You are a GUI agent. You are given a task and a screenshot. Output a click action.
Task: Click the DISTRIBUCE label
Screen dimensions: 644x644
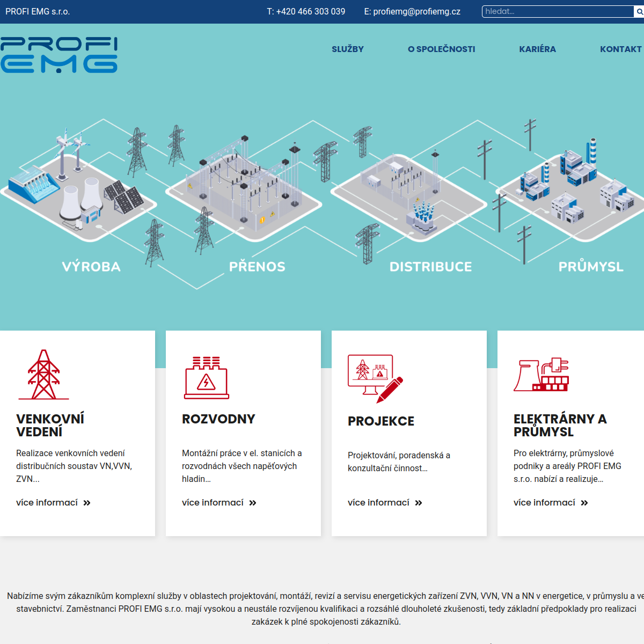click(x=431, y=267)
